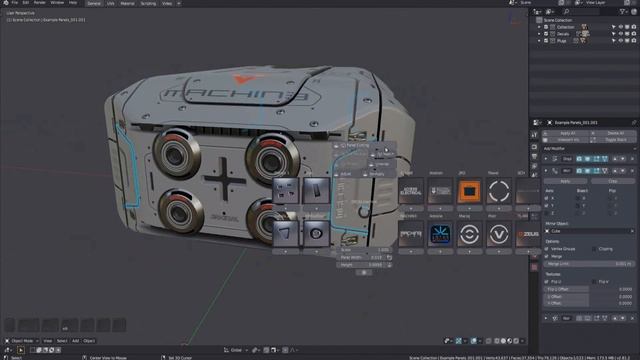Hide the Decals collection via eye icon
Image resolution: width=640 pixels, height=360 pixels.
(620, 34)
